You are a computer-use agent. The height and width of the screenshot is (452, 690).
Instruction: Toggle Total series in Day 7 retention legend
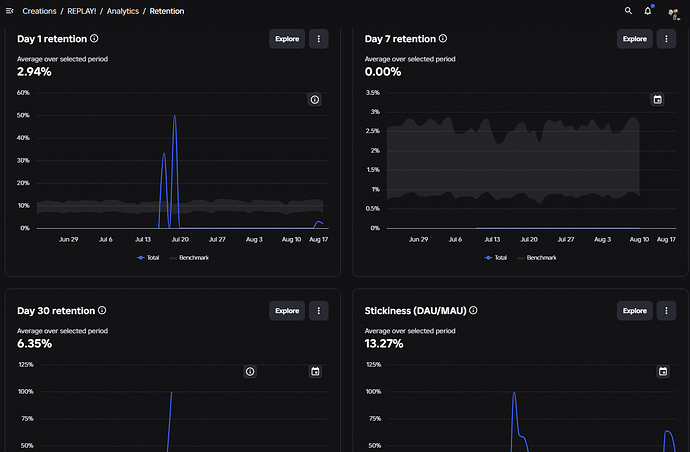495,258
